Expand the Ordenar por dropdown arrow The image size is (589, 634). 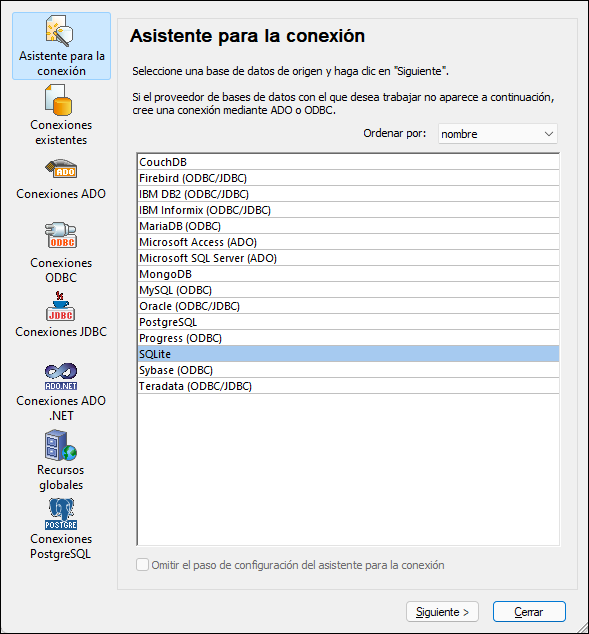point(548,134)
